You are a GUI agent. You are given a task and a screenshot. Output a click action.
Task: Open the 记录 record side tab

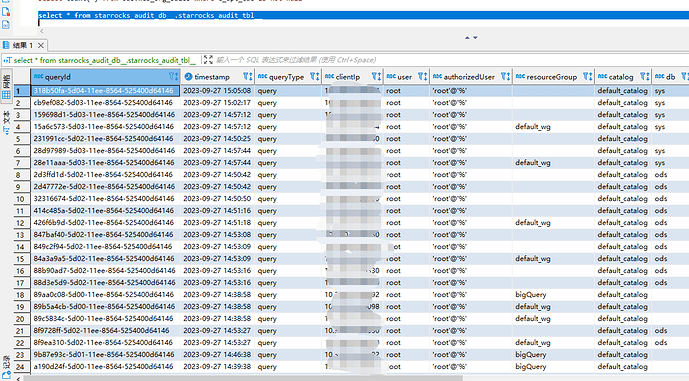(6, 366)
